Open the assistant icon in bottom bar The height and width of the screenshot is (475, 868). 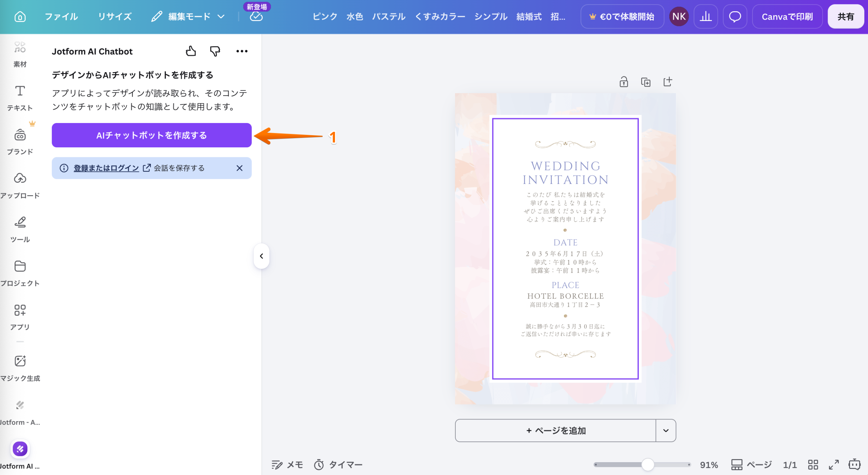pyautogui.click(x=854, y=464)
